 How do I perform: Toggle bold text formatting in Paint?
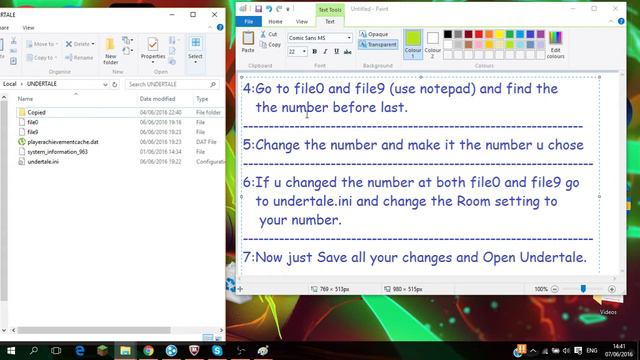click(314, 51)
